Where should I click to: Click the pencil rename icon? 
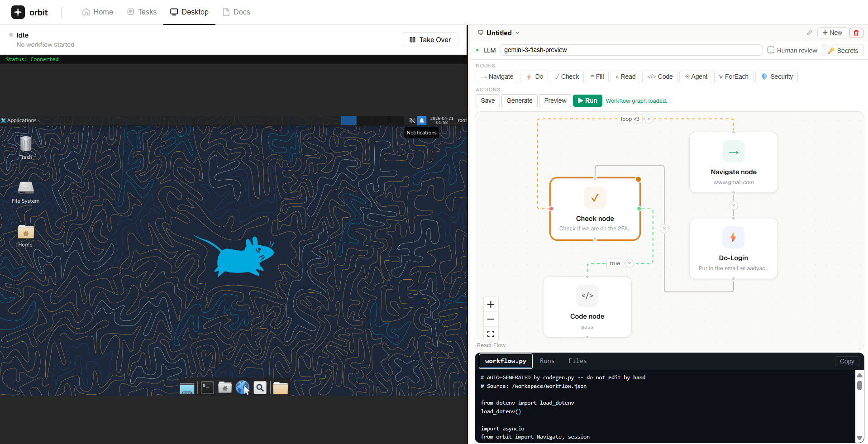coord(809,33)
